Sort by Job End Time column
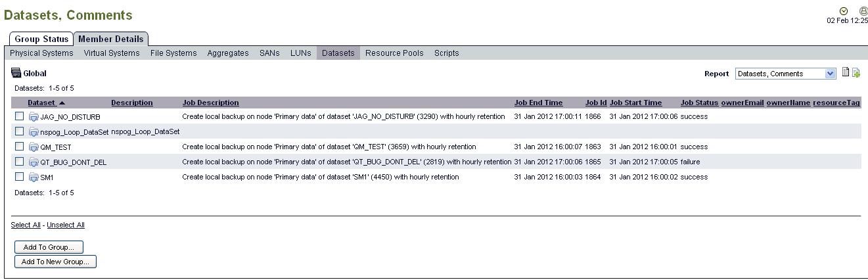The image size is (868, 280). pos(539,103)
